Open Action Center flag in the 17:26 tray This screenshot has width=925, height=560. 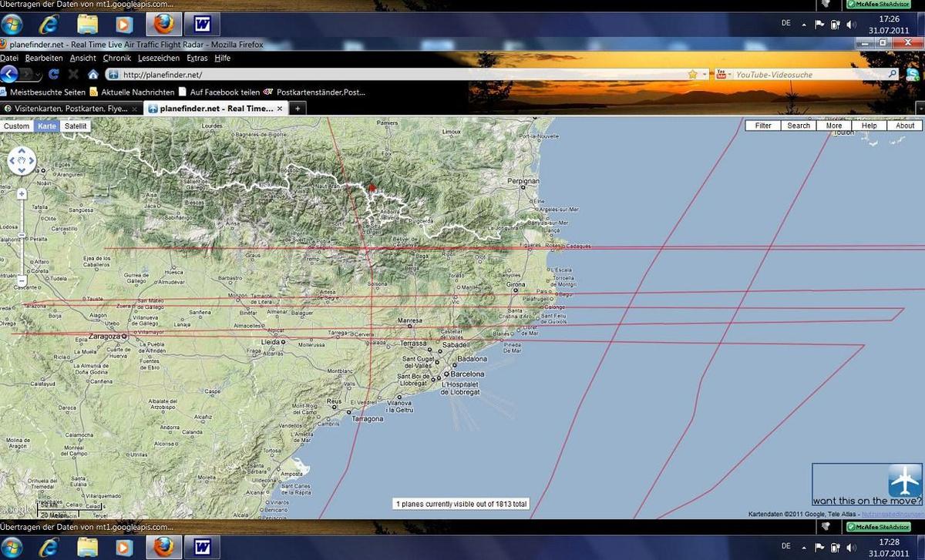819,25
